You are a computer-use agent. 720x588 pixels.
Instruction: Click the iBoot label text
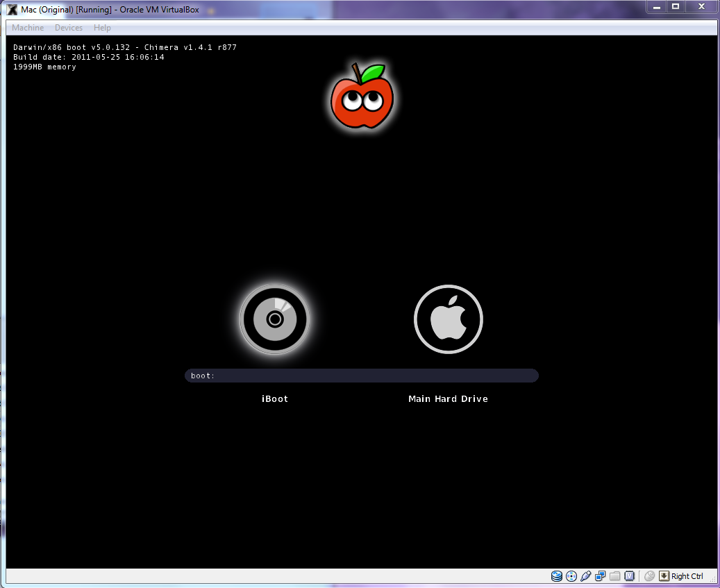[274, 399]
